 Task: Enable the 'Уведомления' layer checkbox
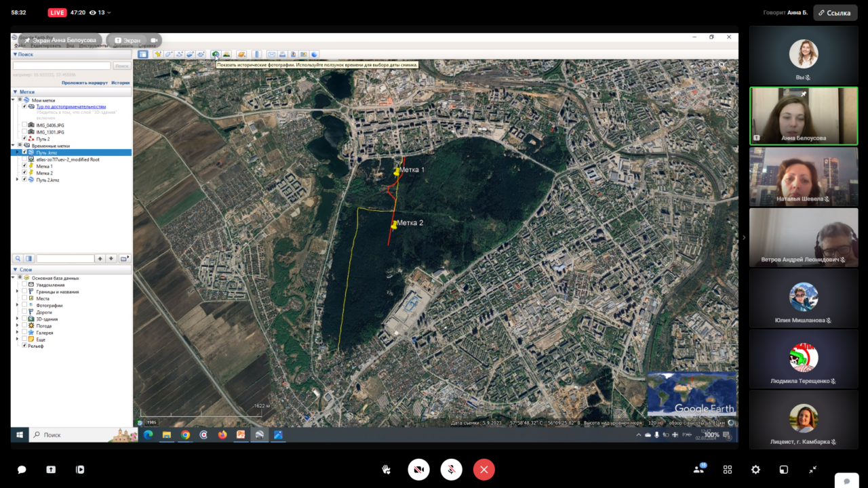(24, 285)
